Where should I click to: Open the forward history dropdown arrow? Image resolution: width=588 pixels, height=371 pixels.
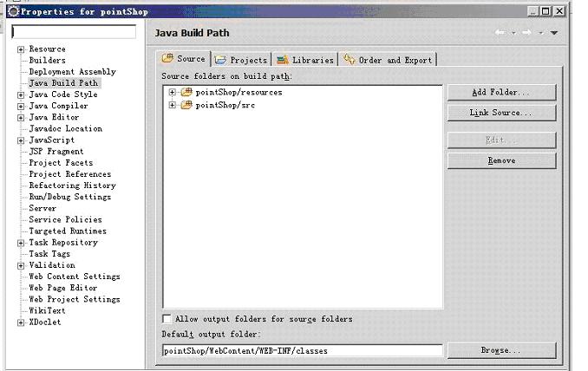coord(540,33)
